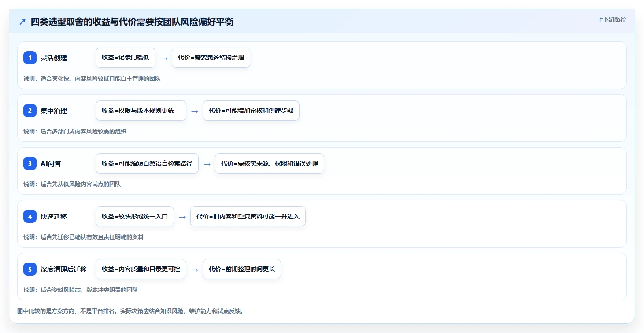644x333 pixels.
Task: Click the 收益=内容质量和目录更可控 chip
Action: coord(141,269)
